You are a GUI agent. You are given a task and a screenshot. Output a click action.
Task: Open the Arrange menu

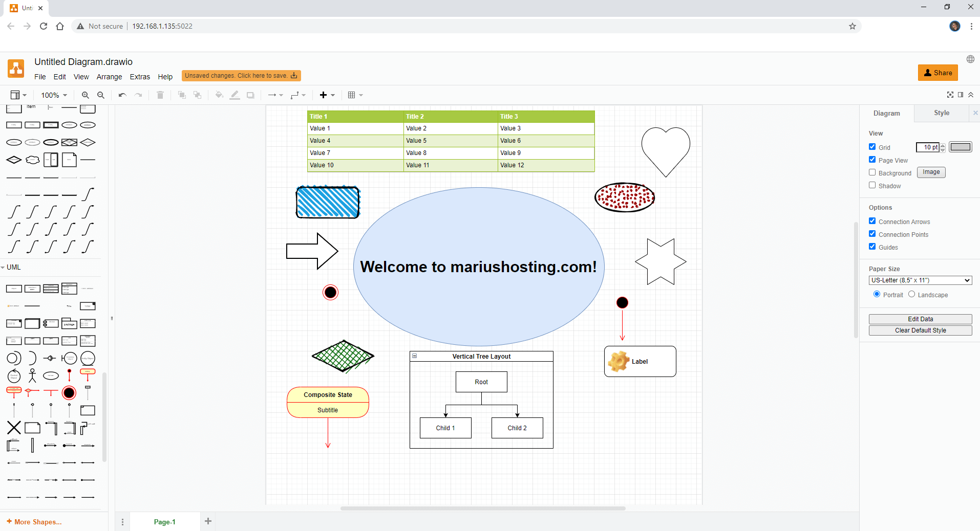(x=110, y=77)
